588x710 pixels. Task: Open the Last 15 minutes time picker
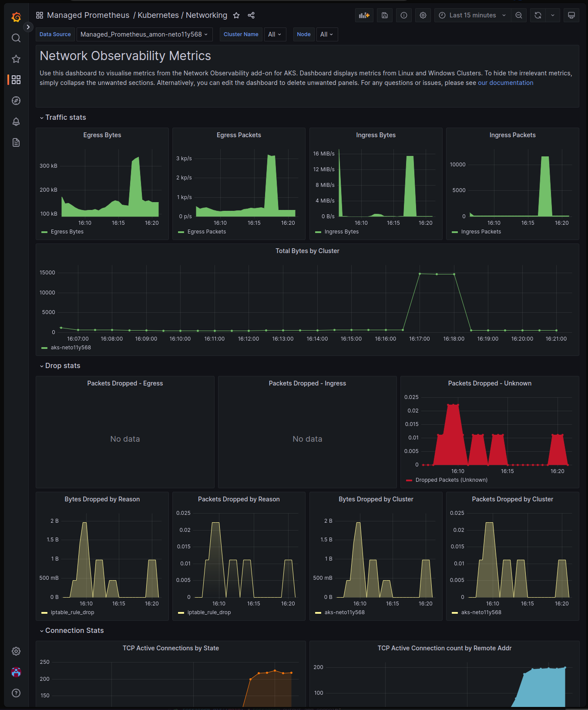(472, 15)
